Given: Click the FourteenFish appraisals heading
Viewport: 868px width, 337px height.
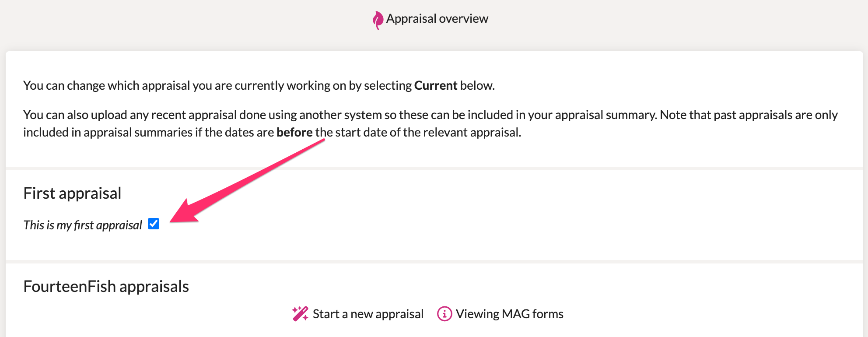Looking at the screenshot, I should [x=106, y=286].
